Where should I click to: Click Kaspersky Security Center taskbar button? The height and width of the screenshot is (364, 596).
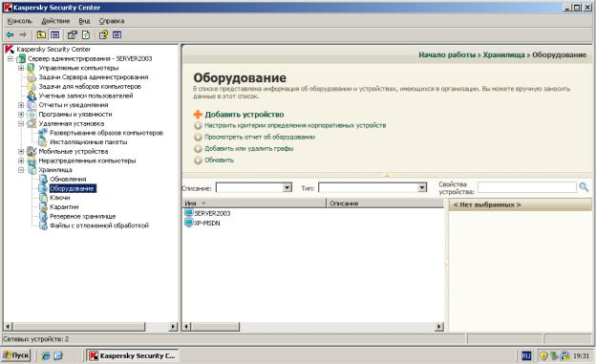point(132,355)
